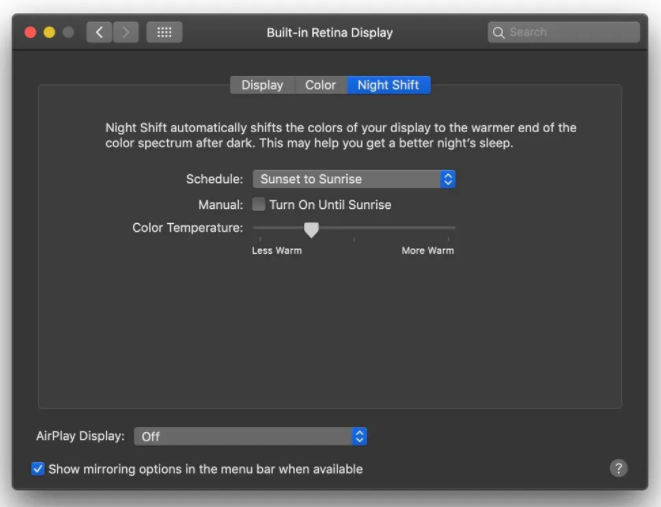Minimize the window with the yellow button
Image resolution: width=661 pixels, height=507 pixels.
[49, 32]
